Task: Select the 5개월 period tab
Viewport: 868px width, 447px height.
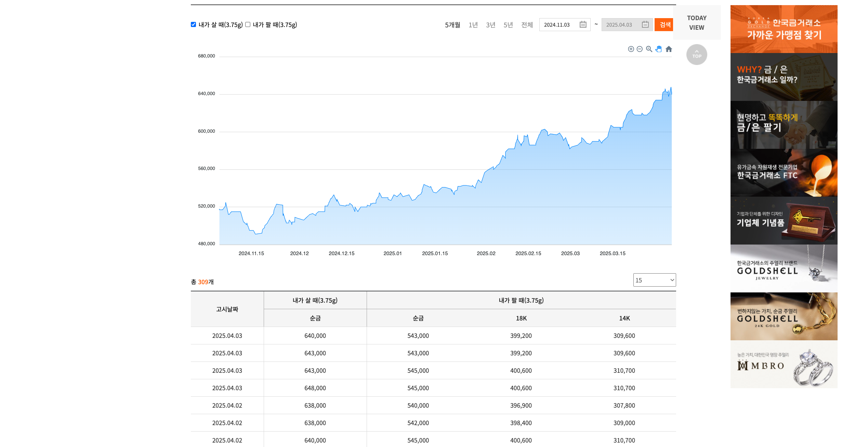Action: point(452,25)
